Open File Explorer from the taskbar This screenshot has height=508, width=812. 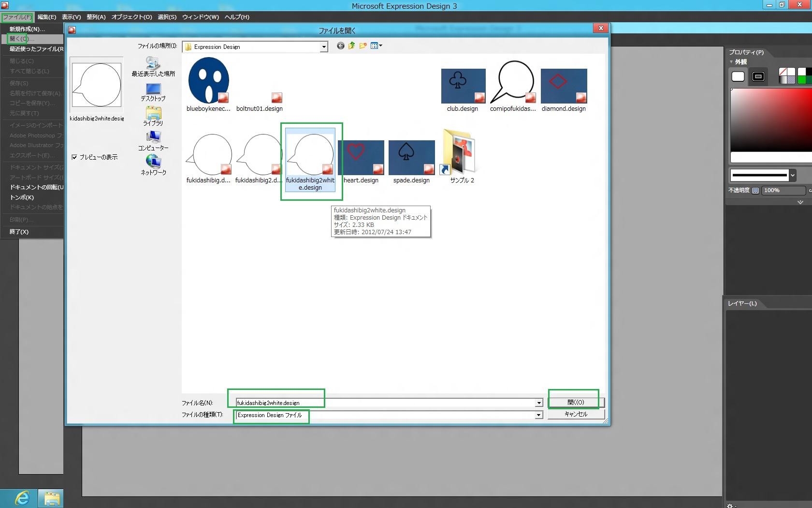pyautogui.click(x=52, y=498)
